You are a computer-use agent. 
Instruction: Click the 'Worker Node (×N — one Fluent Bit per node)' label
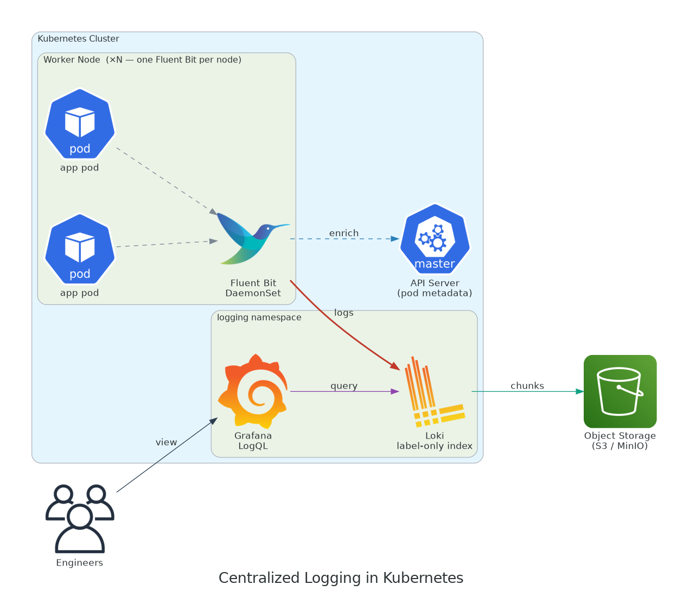tap(142, 60)
